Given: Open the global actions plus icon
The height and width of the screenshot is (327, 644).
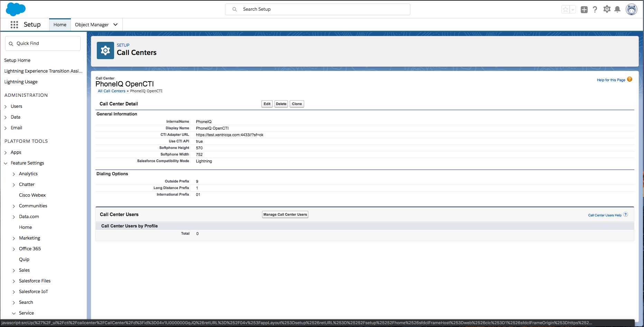Looking at the screenshot, I should tap(584, 10).
